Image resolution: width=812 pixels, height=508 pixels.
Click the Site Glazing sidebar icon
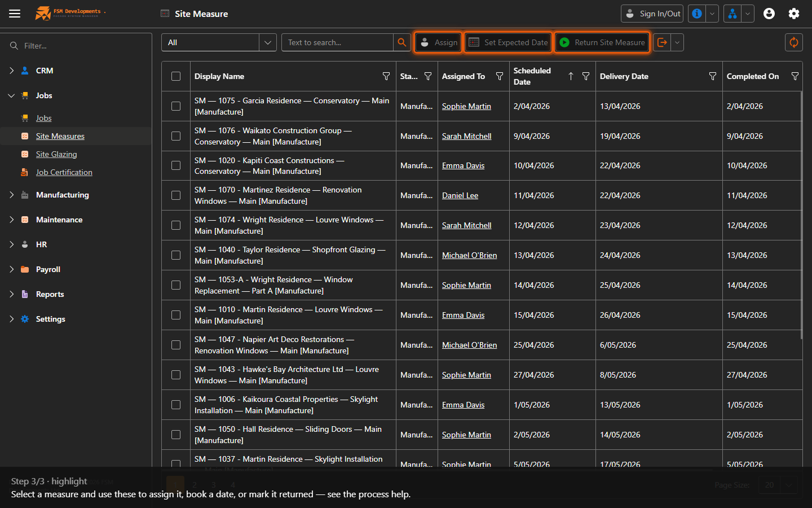25,154
